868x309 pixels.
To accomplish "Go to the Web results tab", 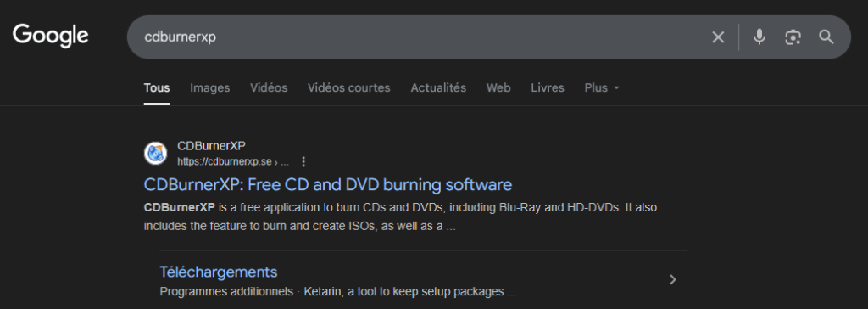I will (x=498, y=87).
